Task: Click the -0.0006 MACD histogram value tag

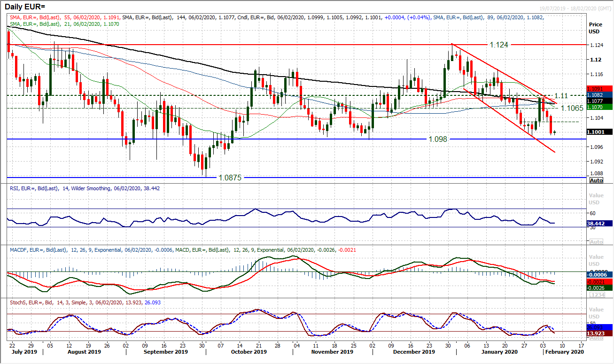Action: 599,275
